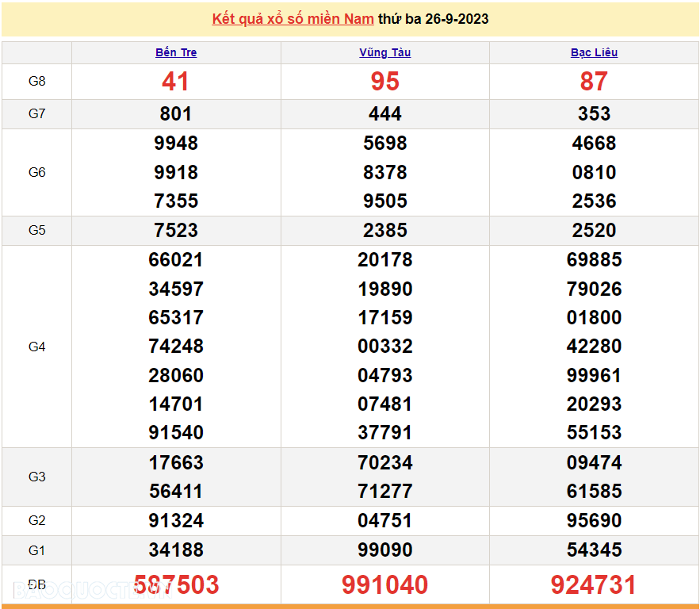Select Bạc Liêu G8 number 87
The image size is (700, 609).
click(594, 81)
